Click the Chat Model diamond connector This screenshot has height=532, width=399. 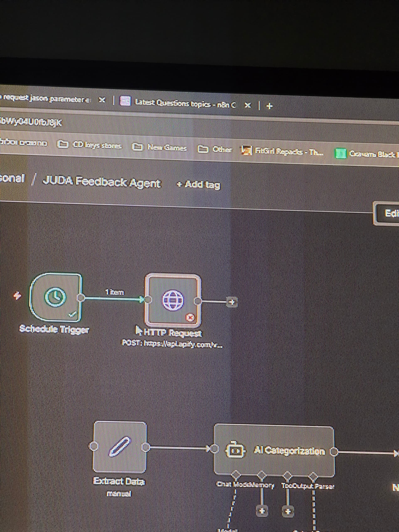236,474
